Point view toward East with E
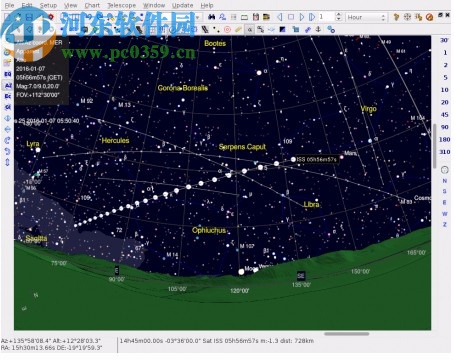The width and height of the screenshot is (454, 360). pyautogui.click(x=445, y=203)
